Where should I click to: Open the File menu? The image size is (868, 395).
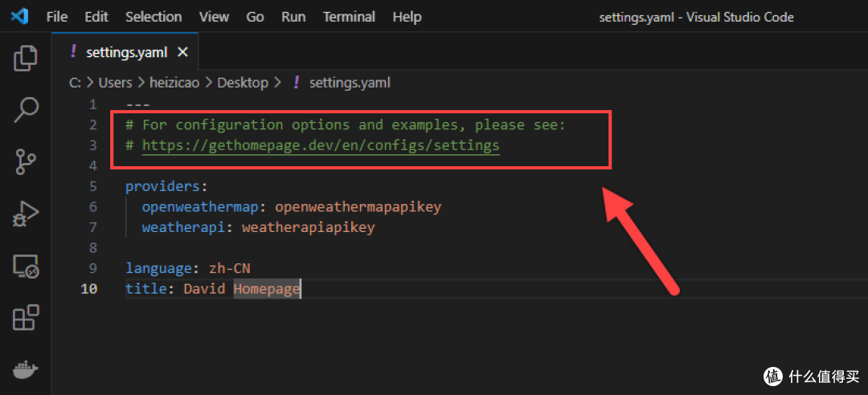pyautogui.click(x=57, y=17)
